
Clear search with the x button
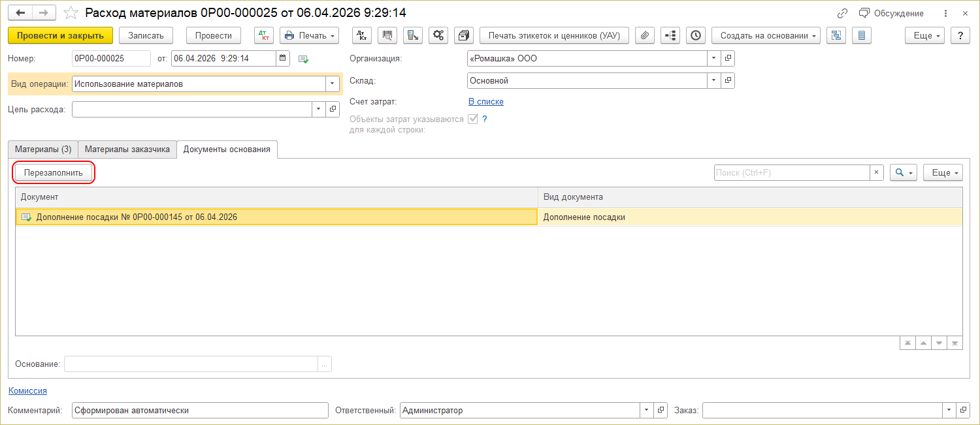pyautogui.click(x=876, y=172)
